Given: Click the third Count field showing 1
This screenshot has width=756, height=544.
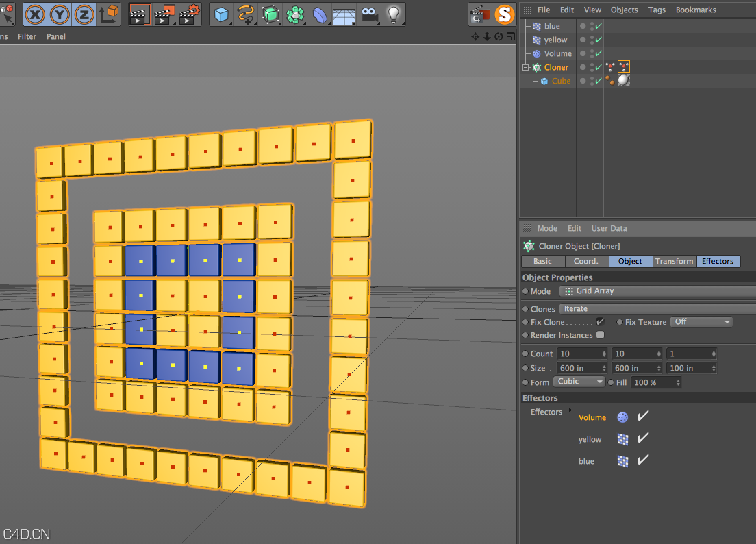Looking at the screenshot, I should pos(692,354).
